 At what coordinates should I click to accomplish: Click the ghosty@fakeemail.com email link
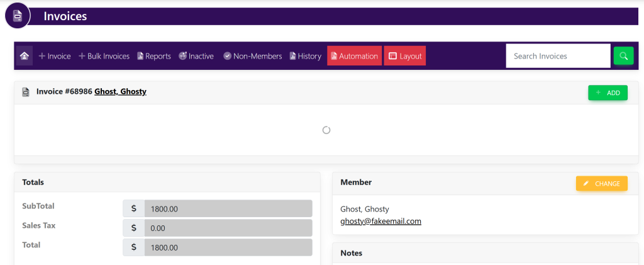(x=380, y=222)
